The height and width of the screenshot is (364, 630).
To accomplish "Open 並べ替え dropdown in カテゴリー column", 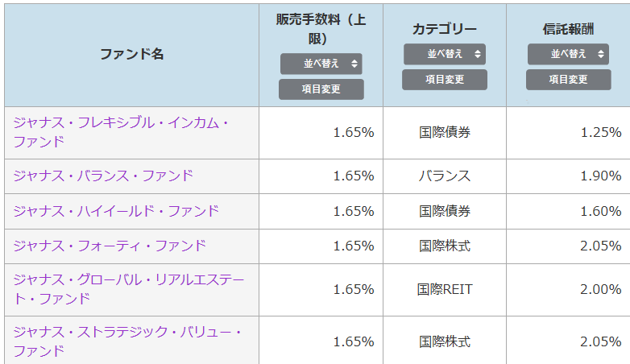I will coord(445,54).
